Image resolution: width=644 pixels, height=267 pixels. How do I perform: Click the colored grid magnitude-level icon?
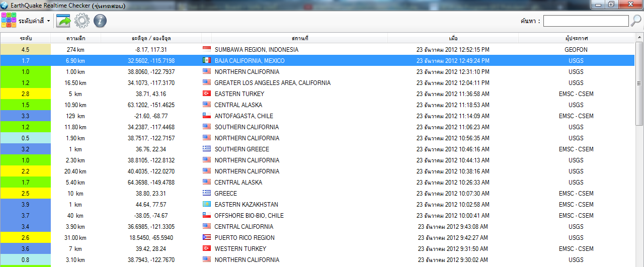click(9, 21)
